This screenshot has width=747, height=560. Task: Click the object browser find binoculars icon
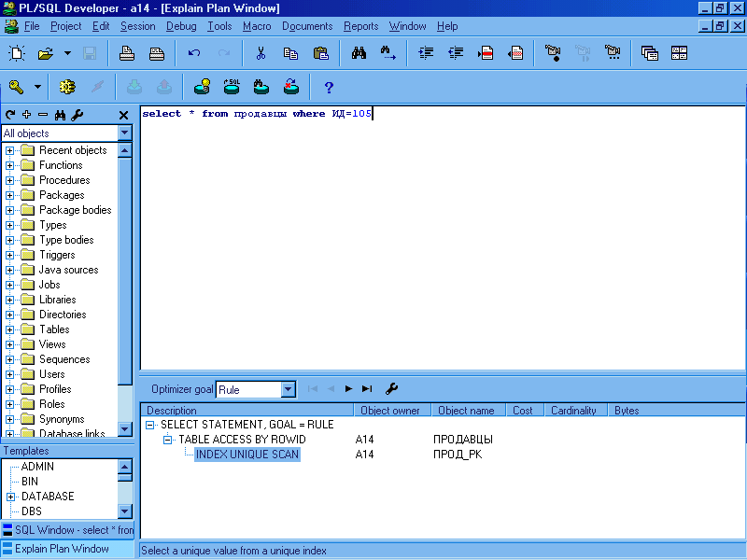60,115
